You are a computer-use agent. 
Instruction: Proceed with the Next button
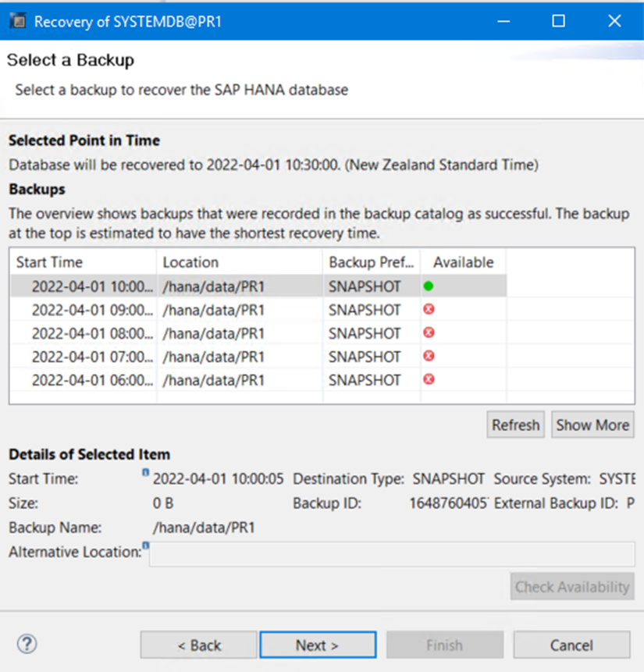(318, 645)
